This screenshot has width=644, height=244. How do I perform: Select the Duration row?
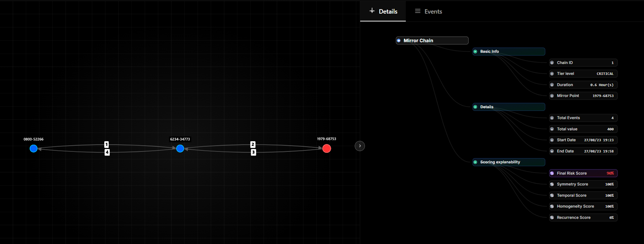click(x=583, y=85)
